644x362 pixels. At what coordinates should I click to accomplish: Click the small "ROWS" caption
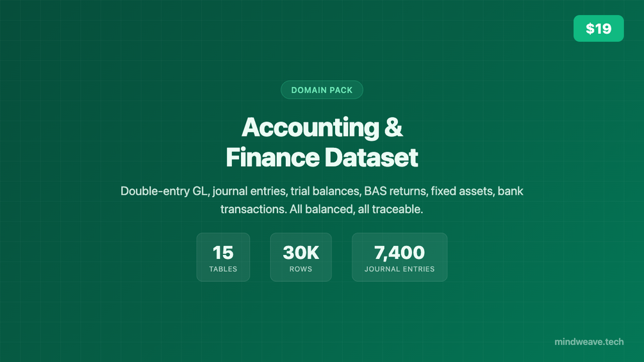tap(301, 269)
